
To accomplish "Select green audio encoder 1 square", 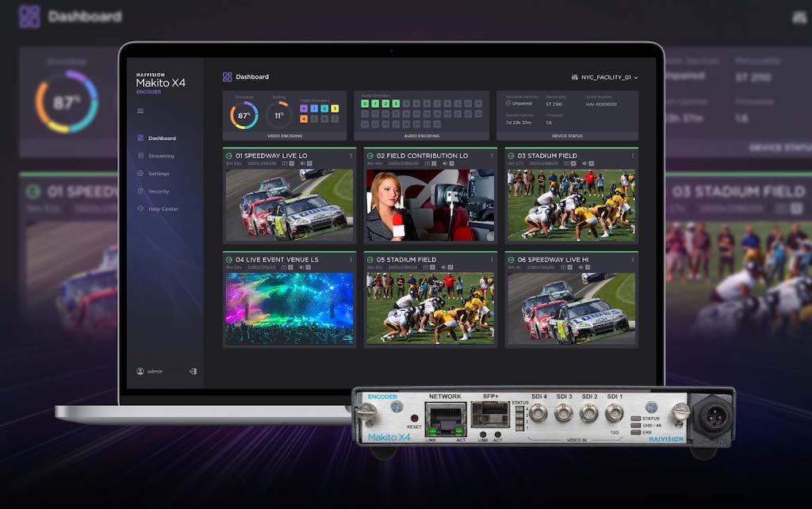I will pyautogui.click(x=375, y=104).
